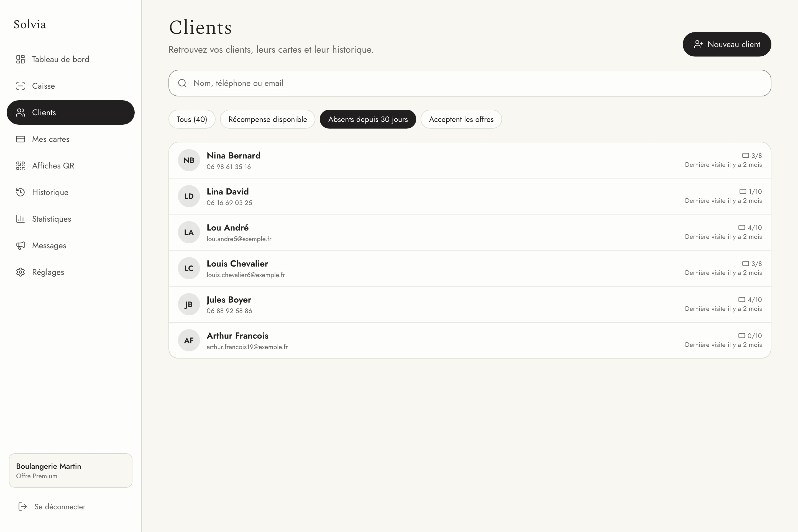The image size is (798, 532).
Task: Click email louis.chevalier6@exemple.fr
Action: (246, 275)
